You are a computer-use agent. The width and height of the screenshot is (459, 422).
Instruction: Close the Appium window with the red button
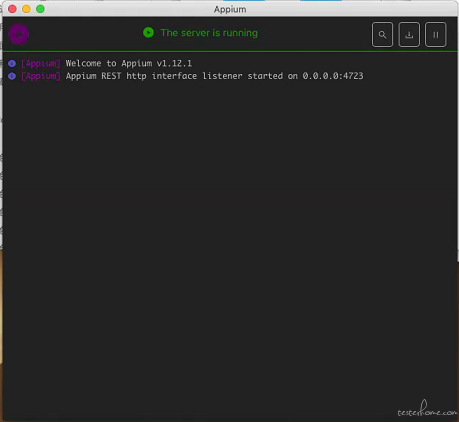click(x=12, y=9)
